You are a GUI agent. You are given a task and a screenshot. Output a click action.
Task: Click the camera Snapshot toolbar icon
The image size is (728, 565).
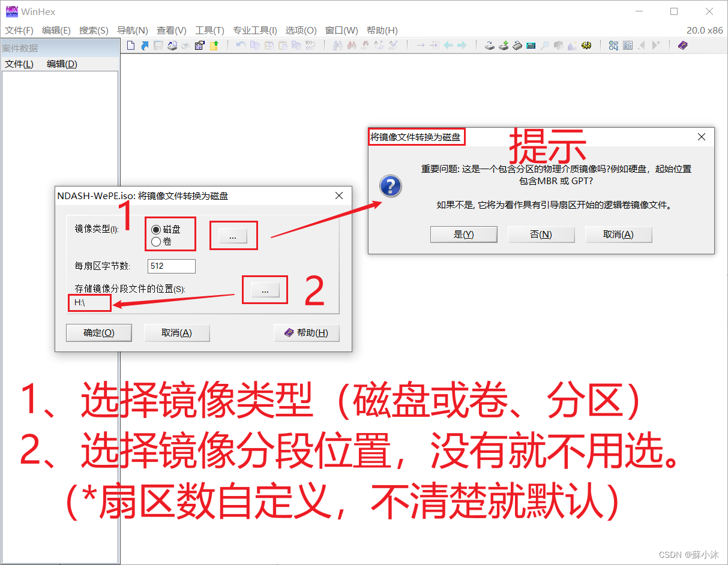558,46
